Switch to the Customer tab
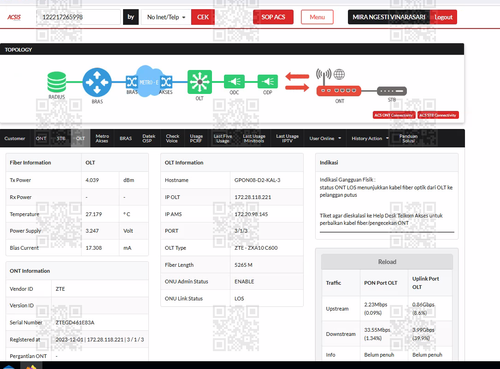Viewport: 500px width, 369px height. [15, 138]
